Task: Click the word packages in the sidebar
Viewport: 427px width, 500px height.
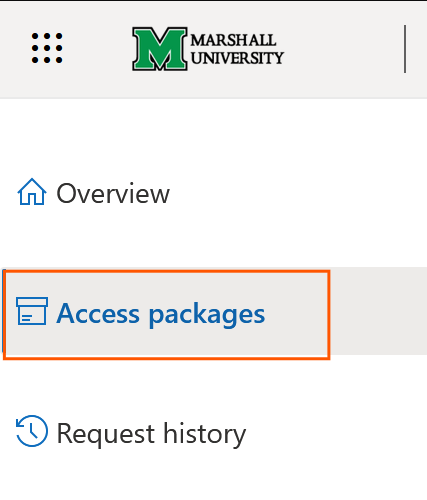Action: pos(207,315)
